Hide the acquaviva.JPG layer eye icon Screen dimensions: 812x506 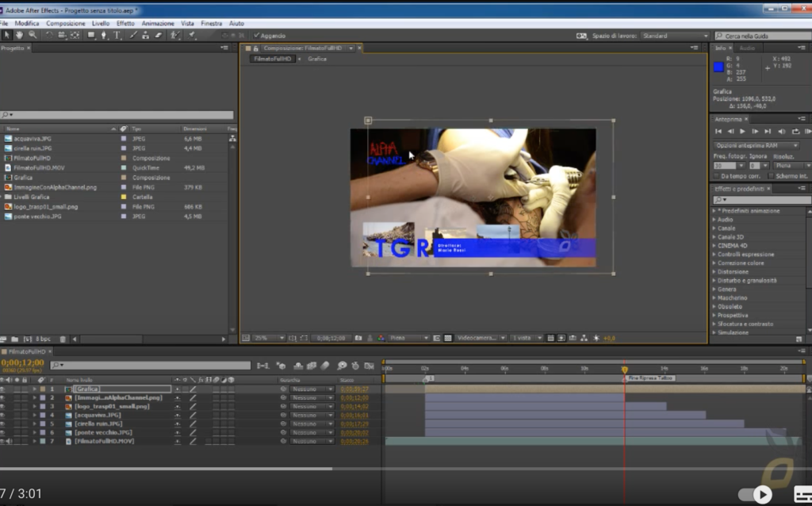(x=3, y=416)
